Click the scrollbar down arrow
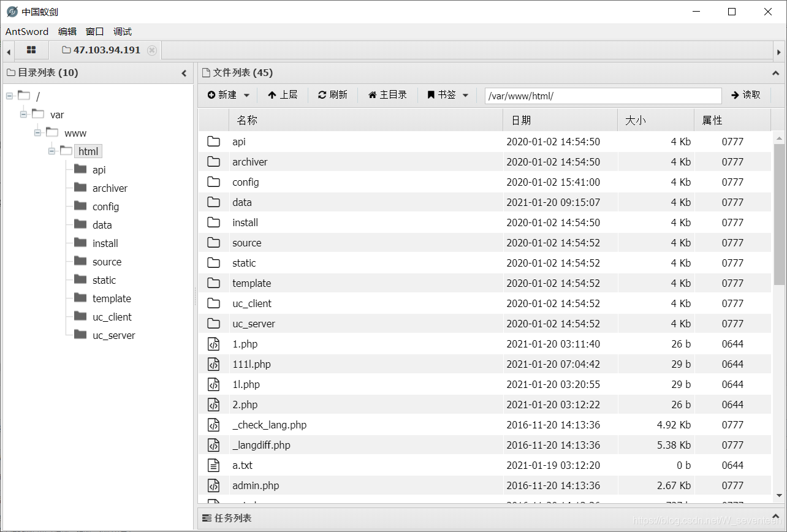This screenshot has height=532, width=787. [x=779, y=495]
